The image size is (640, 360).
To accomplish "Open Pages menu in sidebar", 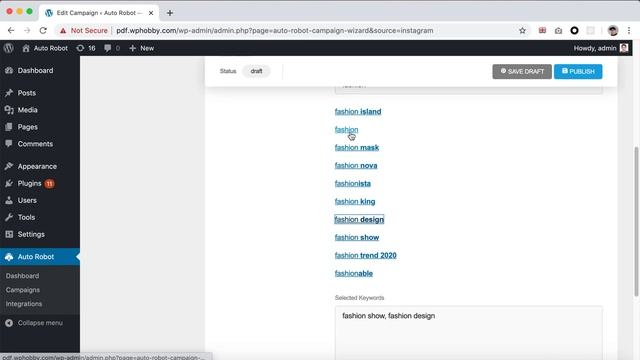I will pyautogui.click(x=27, y=127).
